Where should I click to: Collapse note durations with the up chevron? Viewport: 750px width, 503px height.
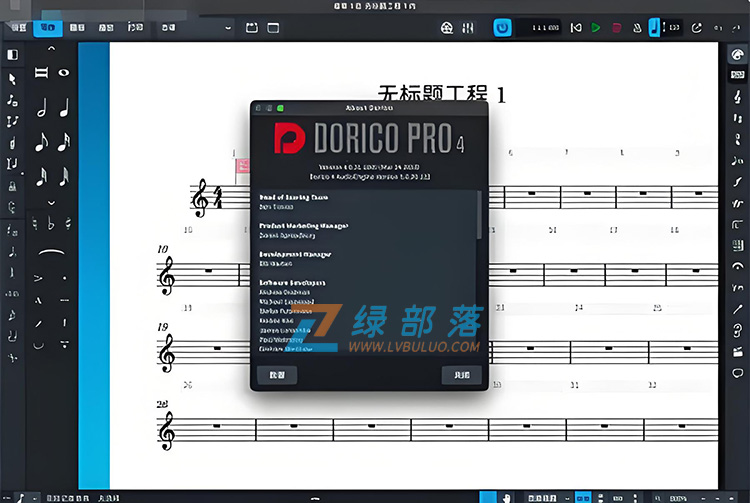tap(51, 48)
